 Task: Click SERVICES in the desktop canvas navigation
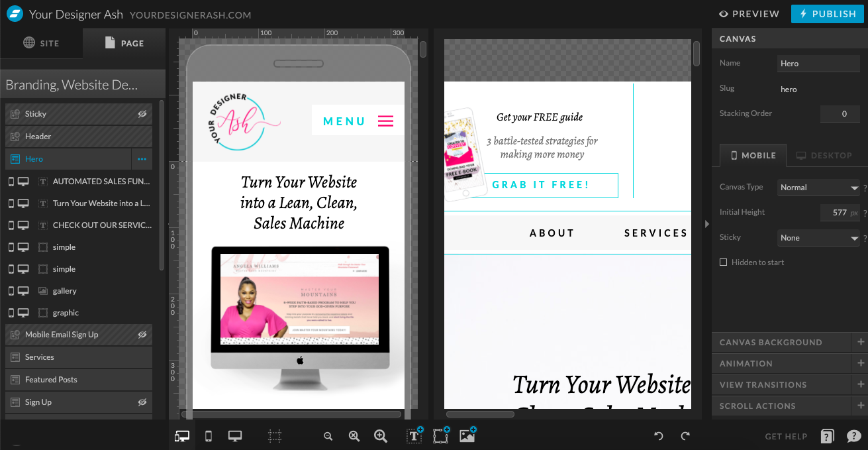pos(656,233)
